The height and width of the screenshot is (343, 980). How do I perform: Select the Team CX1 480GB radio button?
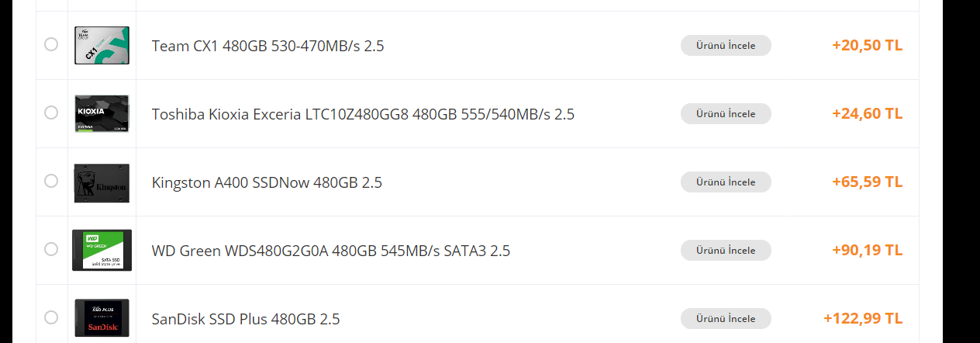pos(51,44)
